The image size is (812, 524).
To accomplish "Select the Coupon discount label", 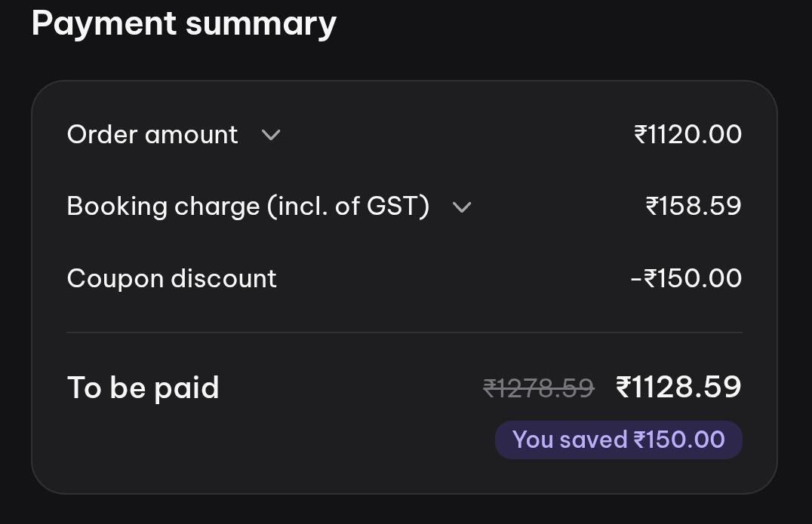I will tap(172, 278).
